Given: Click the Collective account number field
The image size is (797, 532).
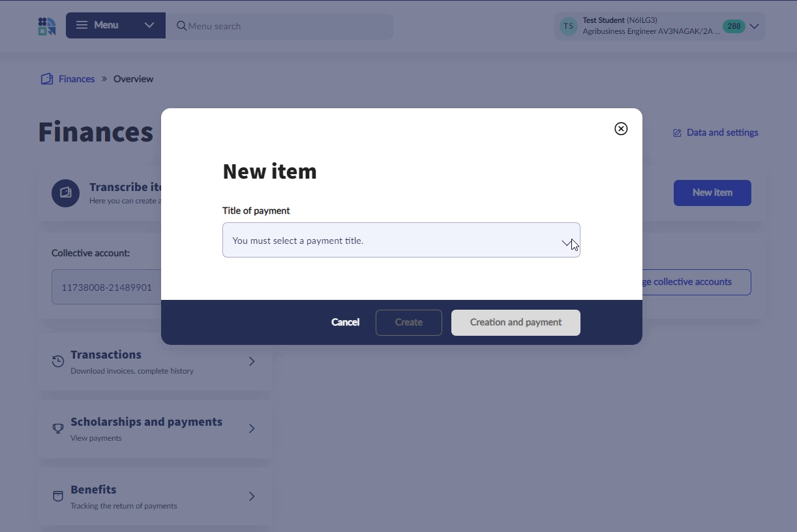Looking at the screenshot, I should click(x=107, y=288).
